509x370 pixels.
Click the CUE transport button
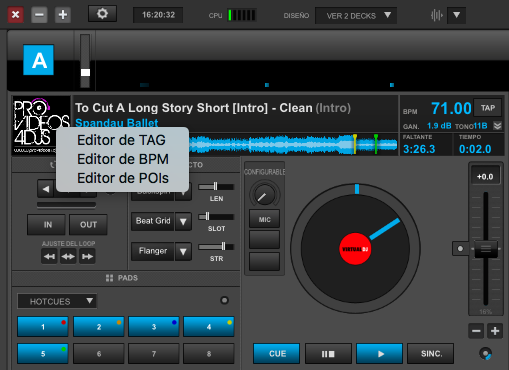pyautogui.click(x=277, y=354)
